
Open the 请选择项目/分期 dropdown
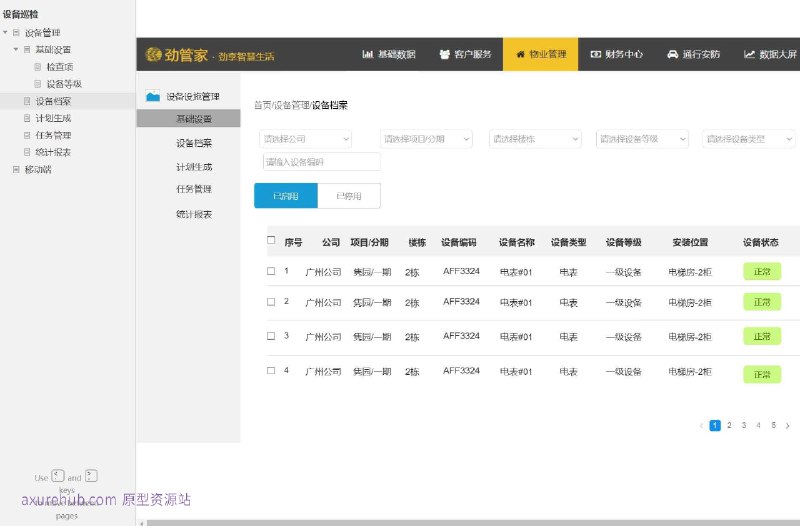[426, 139]
